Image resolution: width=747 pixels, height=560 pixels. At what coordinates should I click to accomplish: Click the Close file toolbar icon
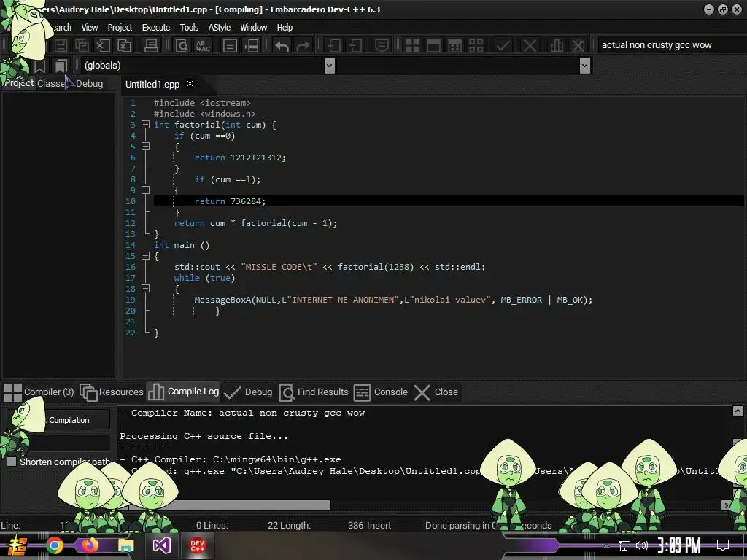click(103, 46)
